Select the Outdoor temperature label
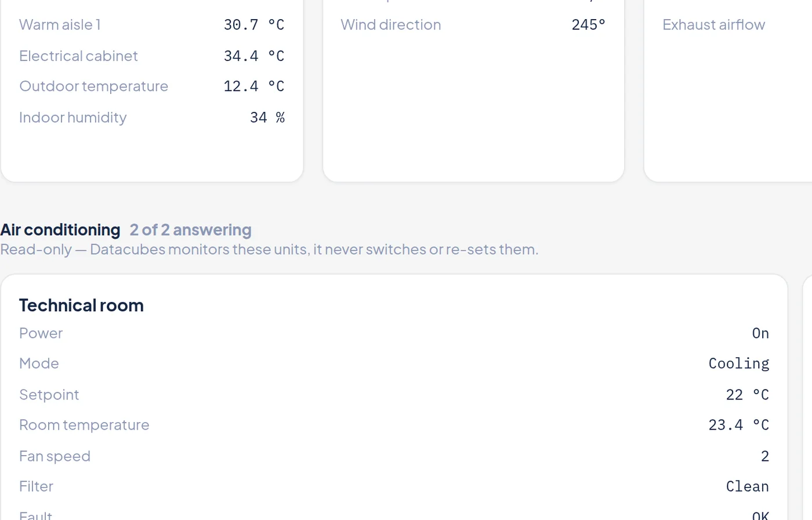 pos(93,86)
